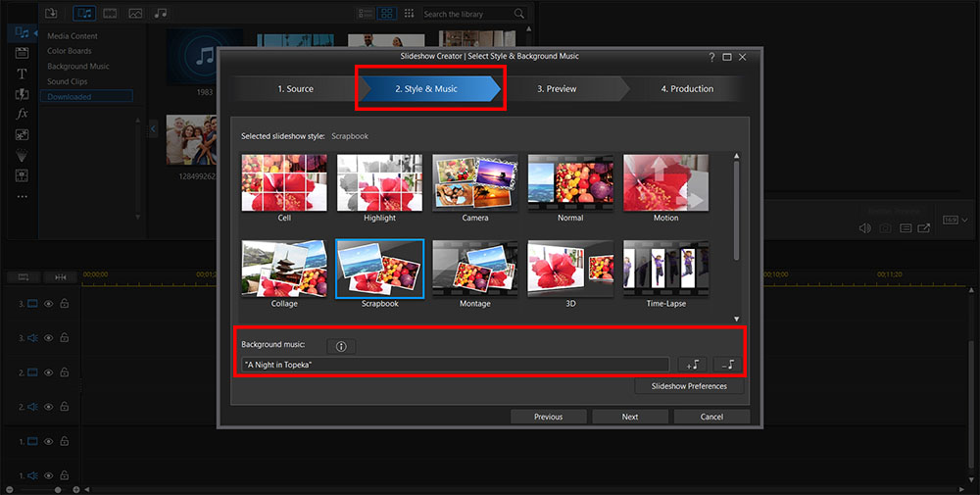Click style list scroll down arrow
980x495 pixels.
pyautogui.click(x=736, y=319)
